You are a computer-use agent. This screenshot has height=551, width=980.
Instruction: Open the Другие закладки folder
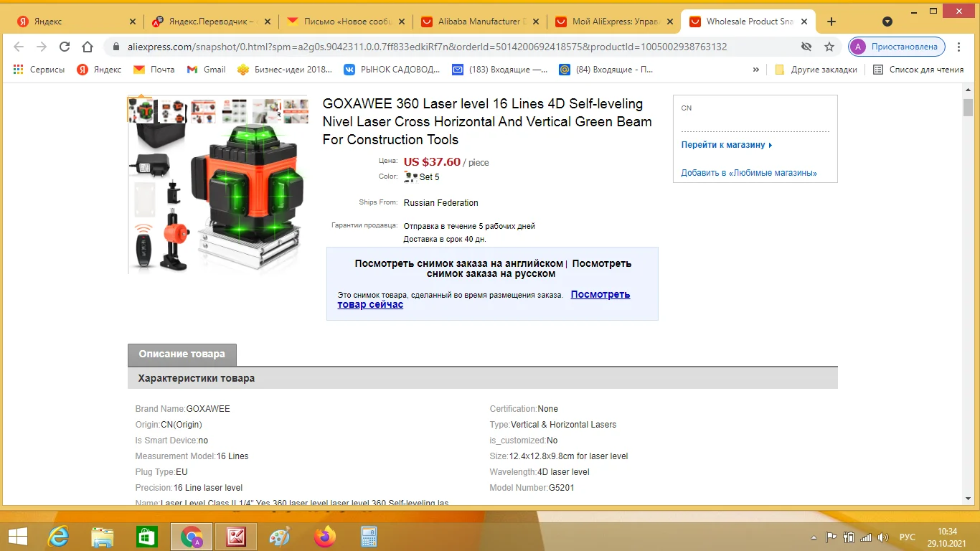click(816, 70)
